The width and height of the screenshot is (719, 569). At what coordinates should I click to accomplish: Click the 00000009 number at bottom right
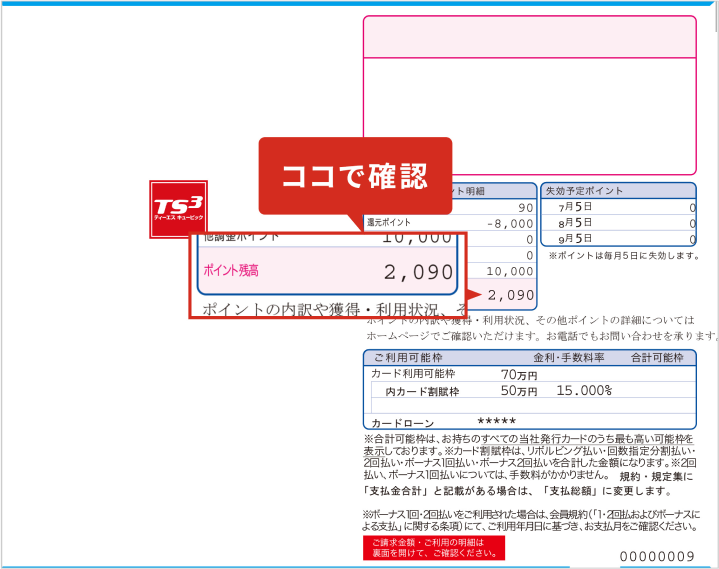tap(657, 555)
